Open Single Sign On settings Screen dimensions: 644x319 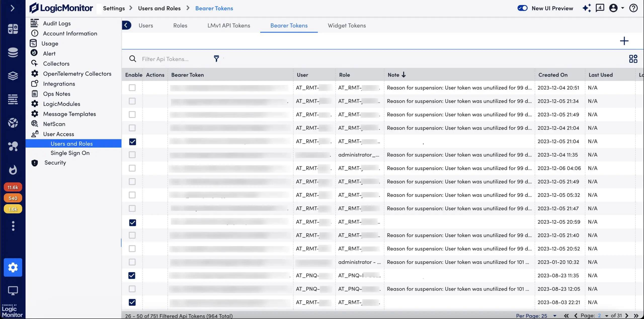pyautogui.click(x=70, y=153)
